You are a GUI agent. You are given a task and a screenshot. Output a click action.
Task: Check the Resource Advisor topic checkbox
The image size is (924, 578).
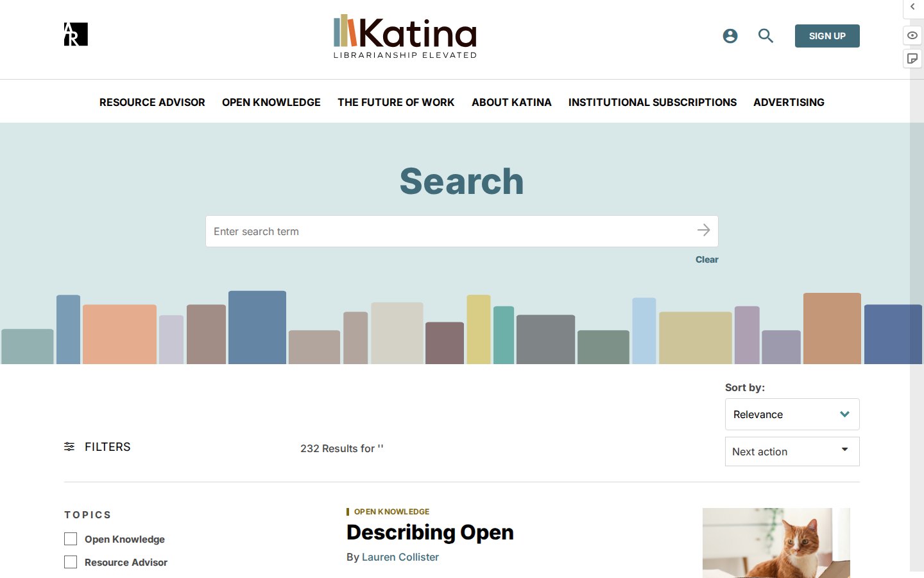tap(71, 562)
